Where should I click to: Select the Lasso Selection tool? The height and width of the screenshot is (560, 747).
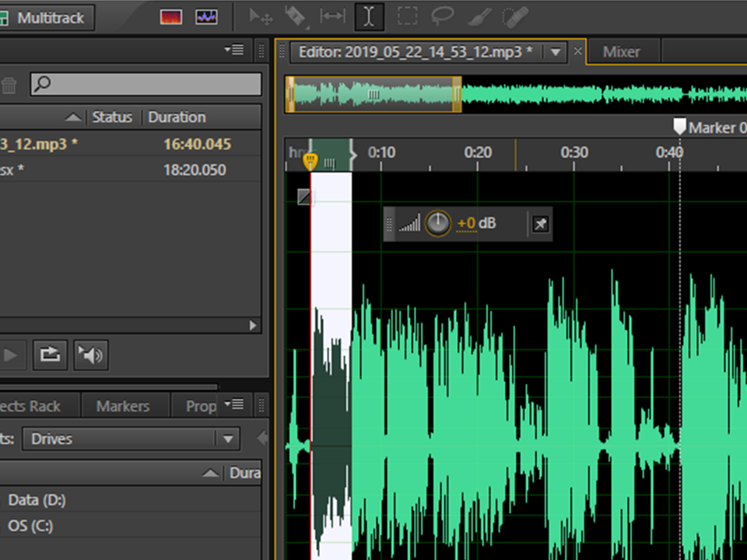pos(442,16)
